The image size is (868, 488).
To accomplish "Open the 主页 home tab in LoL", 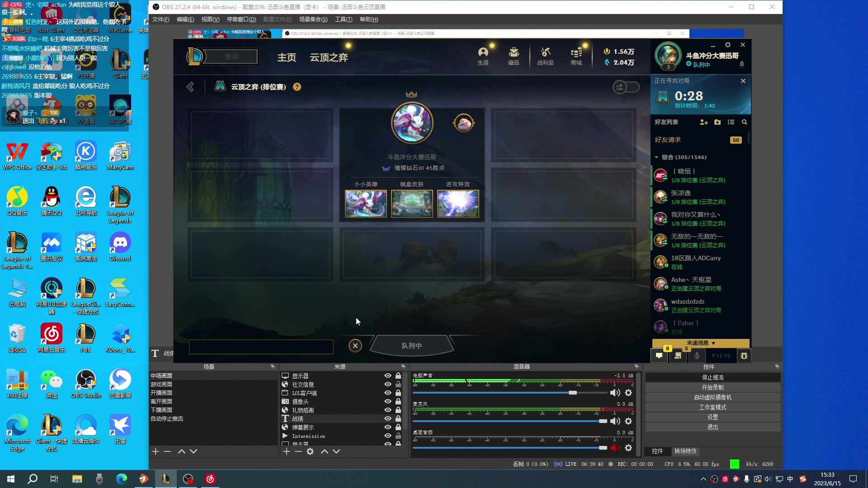I will tap(287, 58).
